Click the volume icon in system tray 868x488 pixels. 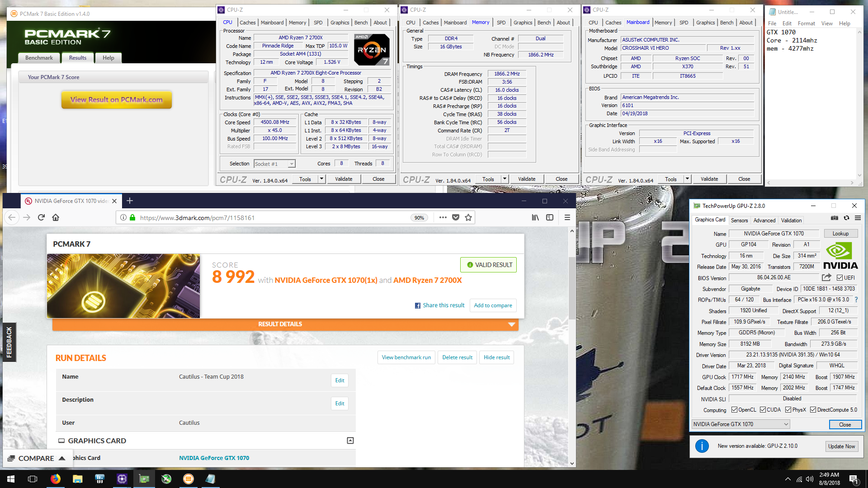(809, 479)
